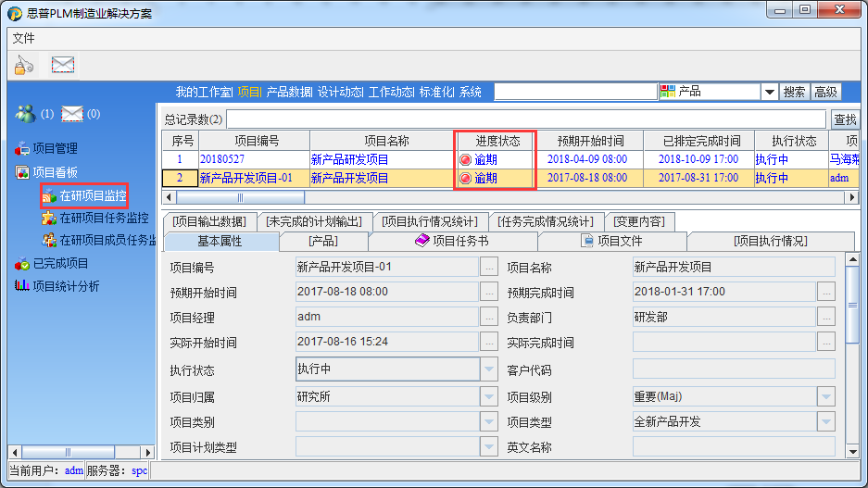Click the 搜索 button

794,92
